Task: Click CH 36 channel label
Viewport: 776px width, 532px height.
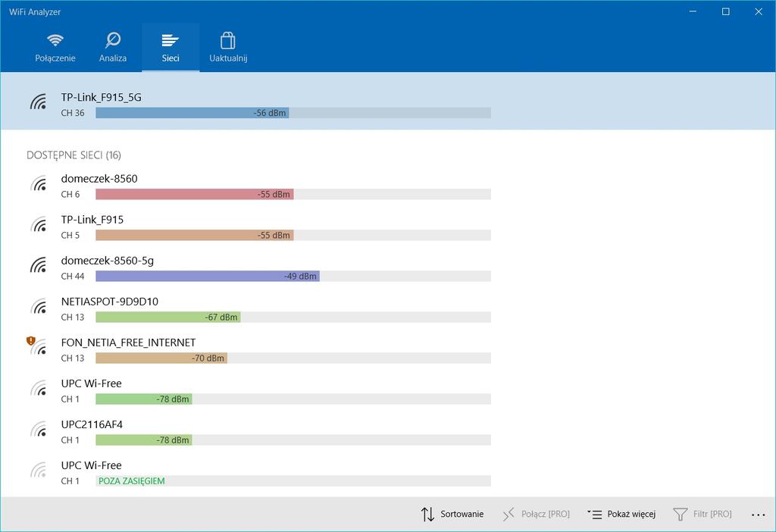Action: 73,113
